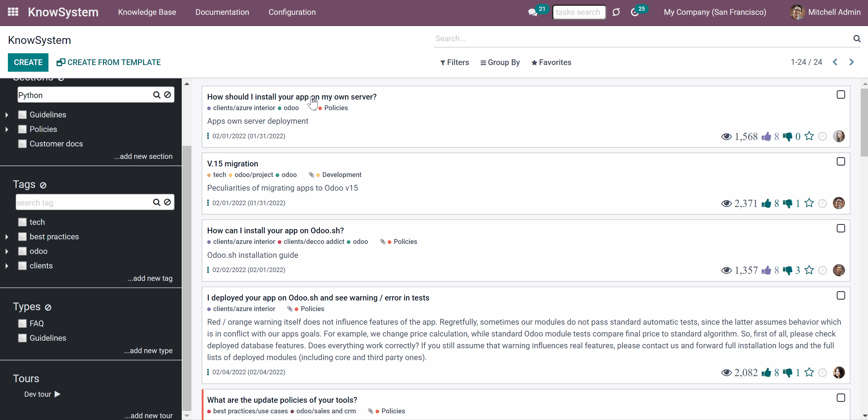Click the KnowSystem app brand title
This screenshot has height=420, width=868.
click(63, 12)
